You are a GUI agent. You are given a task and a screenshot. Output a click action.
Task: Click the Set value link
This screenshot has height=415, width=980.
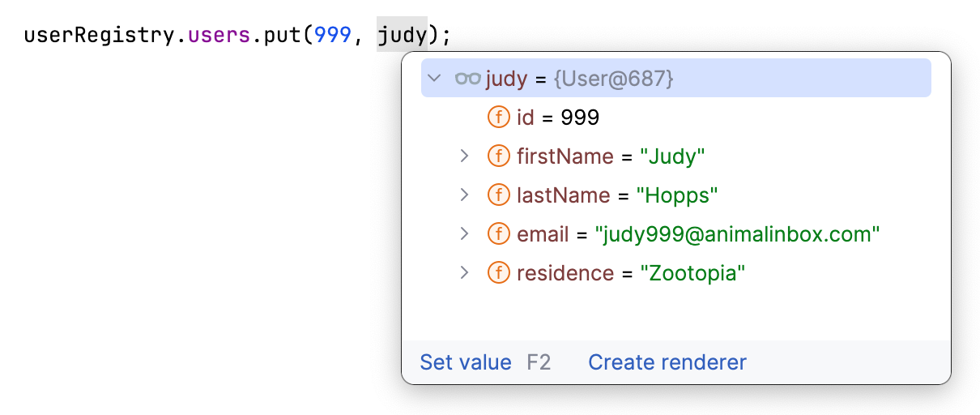point(466,362)
